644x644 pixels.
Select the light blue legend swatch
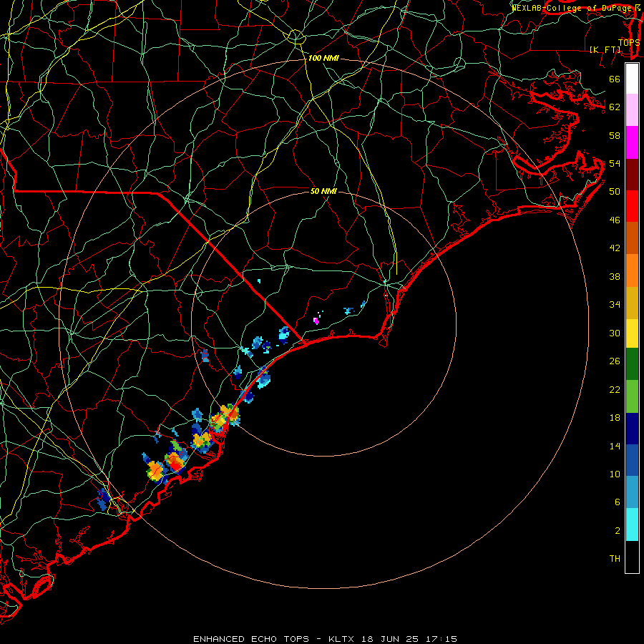tap(632, 492)
